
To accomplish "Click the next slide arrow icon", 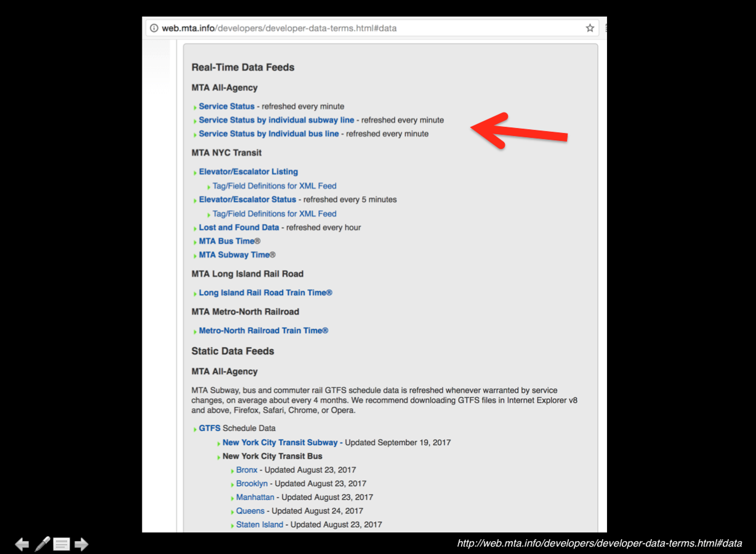I will (x=81, y=544).
